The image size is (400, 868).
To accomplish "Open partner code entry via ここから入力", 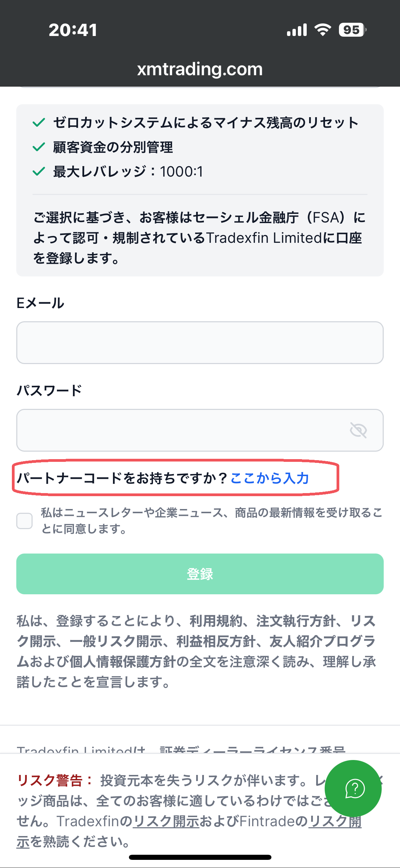I will point(270,478).
